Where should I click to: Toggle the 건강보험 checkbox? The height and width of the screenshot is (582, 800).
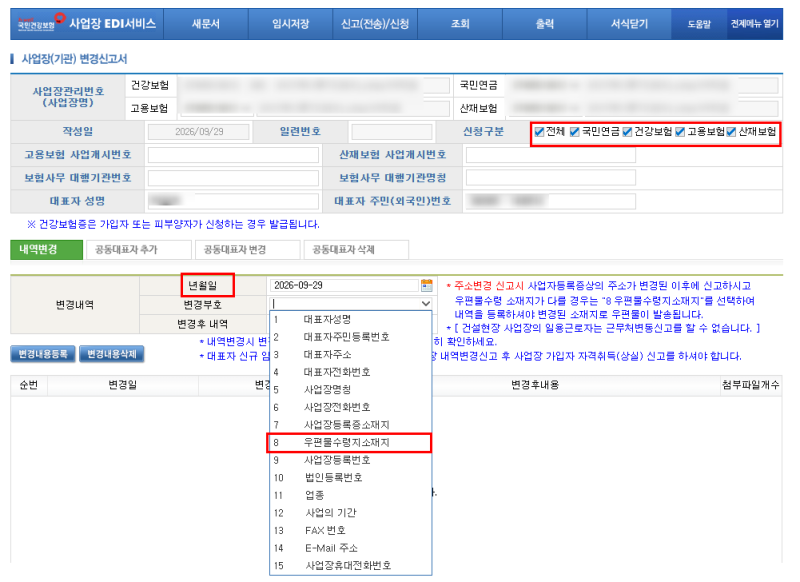627,132
